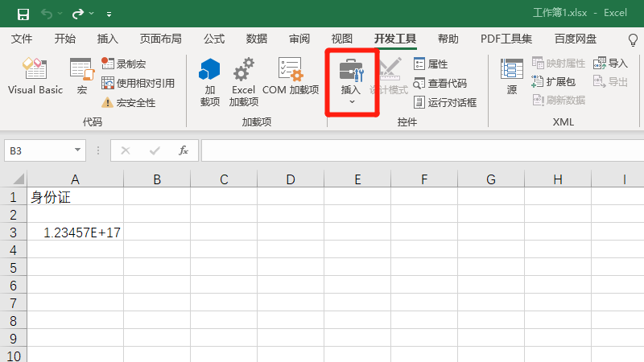Click the Insert Function fx button
The height and width of the screenshot is (362, 644).
[184, 150]
